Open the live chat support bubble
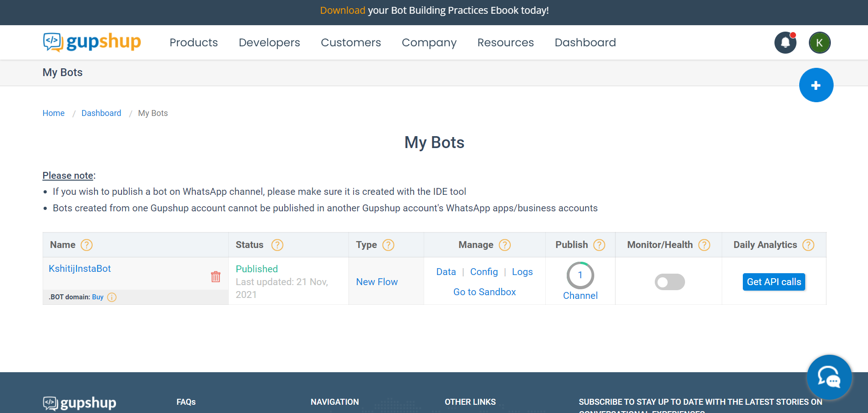This screenshot has width=868, height=413. [829, 377]
